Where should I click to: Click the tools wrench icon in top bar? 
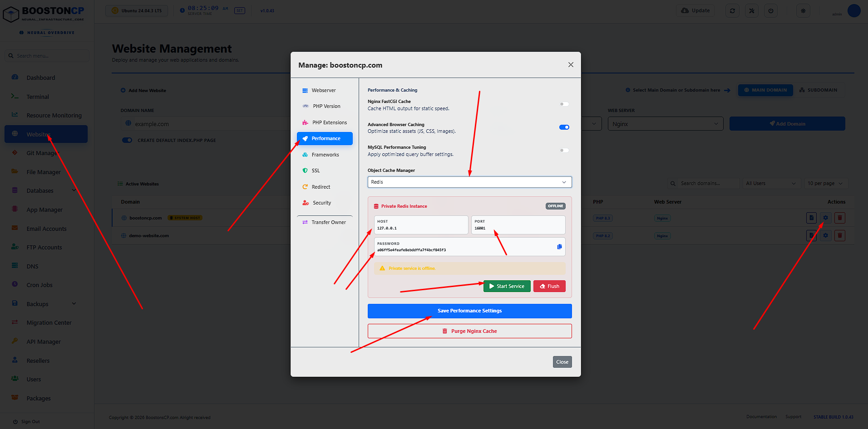[x=752, y=10]
